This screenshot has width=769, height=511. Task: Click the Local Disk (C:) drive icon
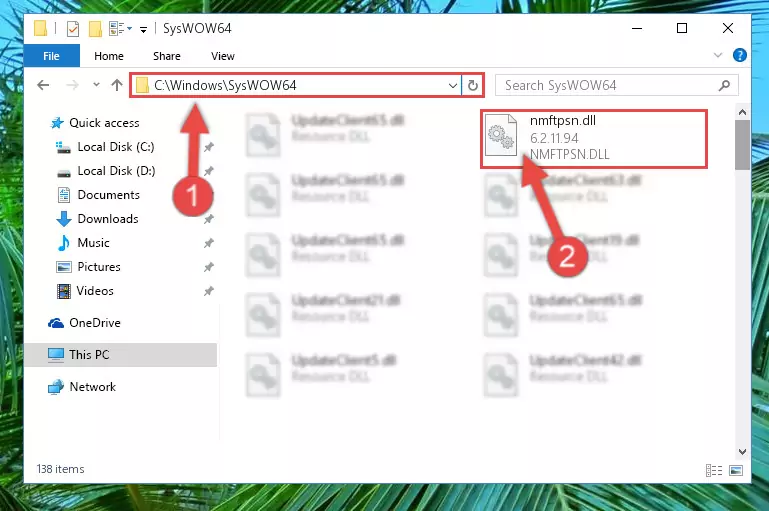tap(63, 147)
